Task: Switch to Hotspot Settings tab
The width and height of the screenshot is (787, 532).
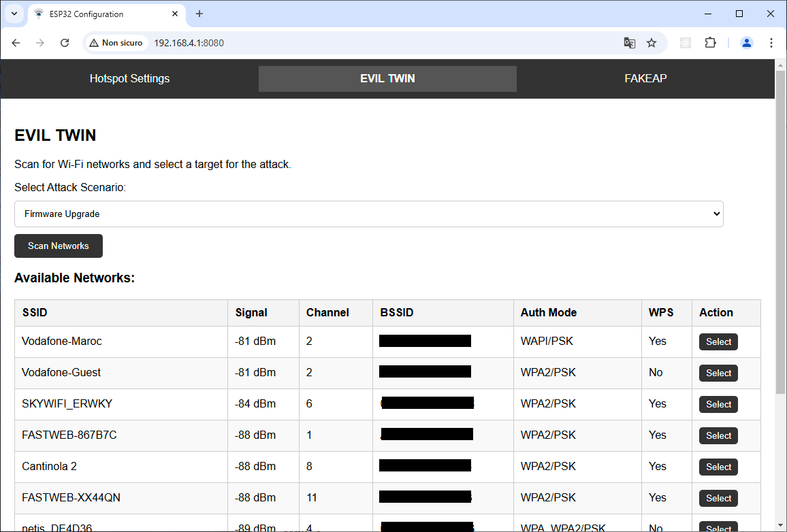Action: click(x=129, y=79)
